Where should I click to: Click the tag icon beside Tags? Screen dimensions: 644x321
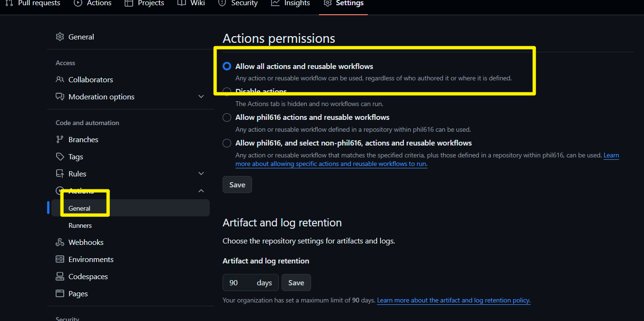click(60, 156)
